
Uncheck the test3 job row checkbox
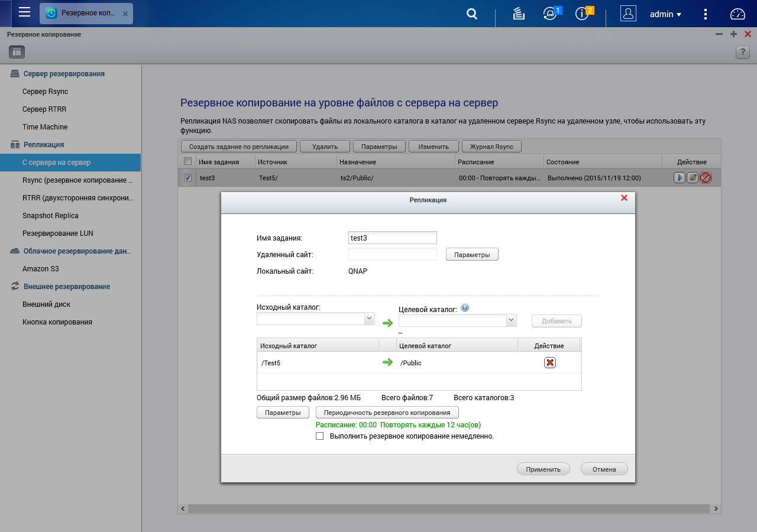pos(187,177)
